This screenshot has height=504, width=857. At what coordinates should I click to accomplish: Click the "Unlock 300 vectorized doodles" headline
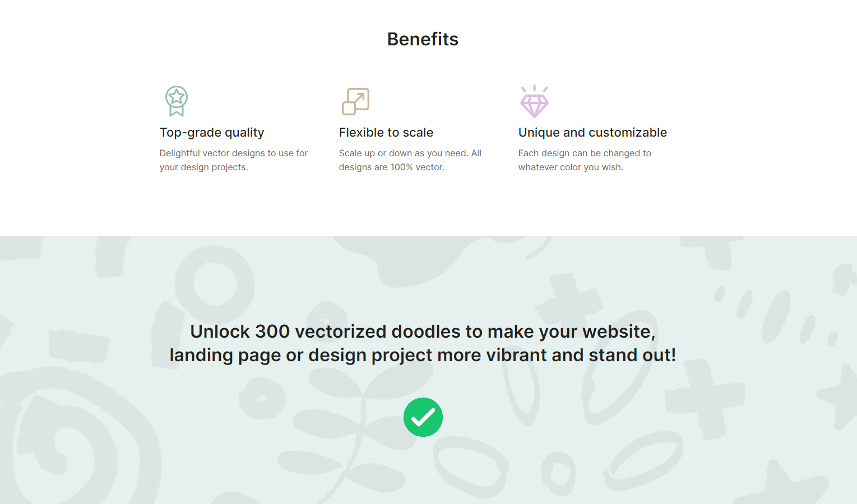pyautogui.click(x=423, y=332)
